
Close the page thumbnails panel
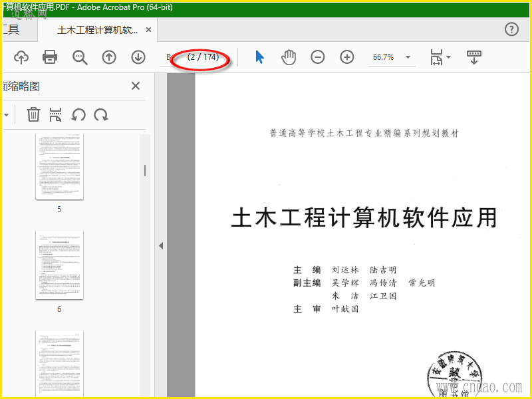[136, 86]
